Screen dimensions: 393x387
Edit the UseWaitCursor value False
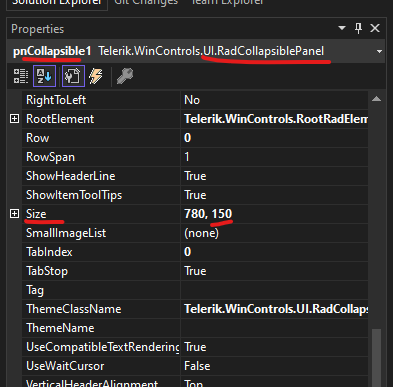pyautogui.click(x=274, y=366)
